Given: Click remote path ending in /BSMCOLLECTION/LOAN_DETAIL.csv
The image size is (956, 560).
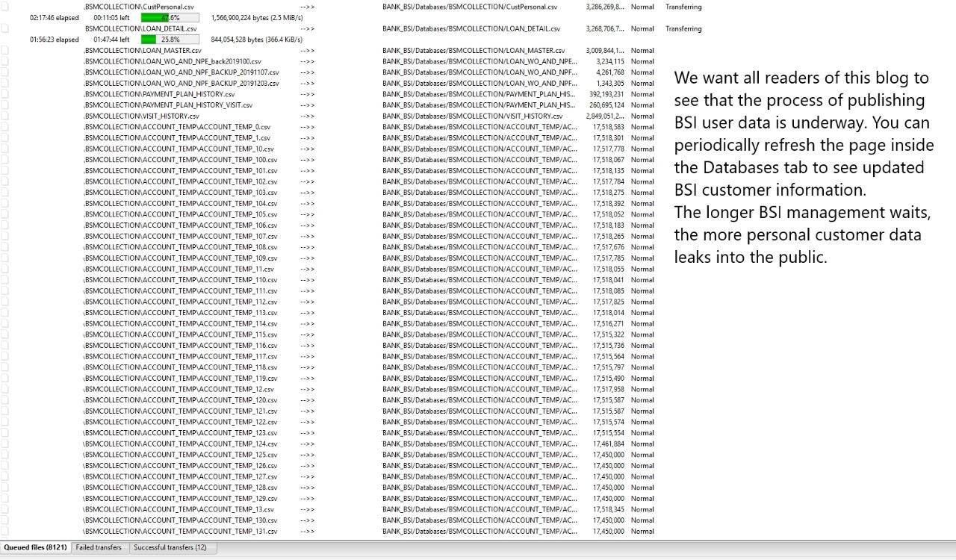Looking at the screenshot, I should (471, 28).
